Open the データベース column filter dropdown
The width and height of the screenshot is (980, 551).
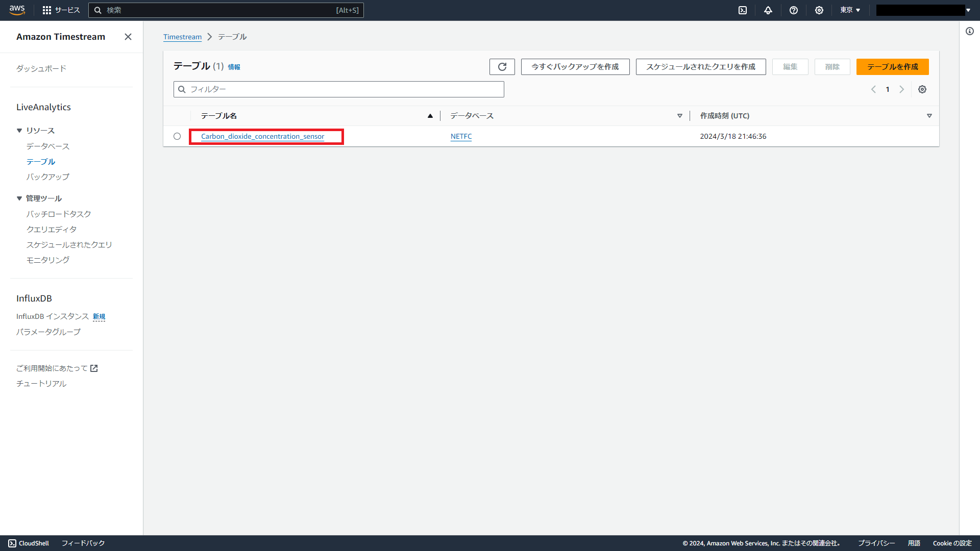(679, 116)
